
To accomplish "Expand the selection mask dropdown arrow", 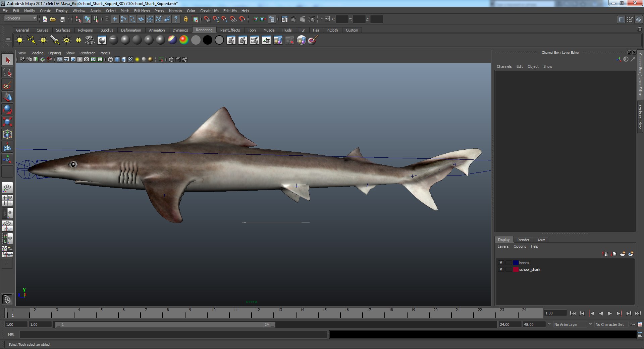I will (x=107, y=19).
